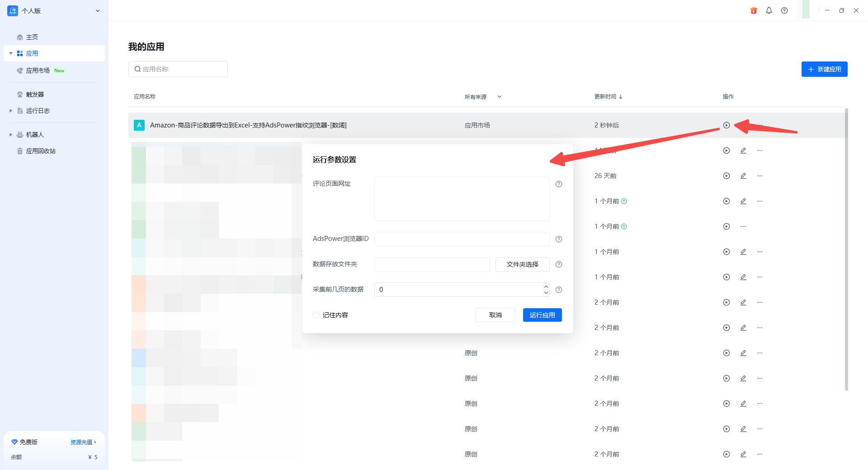
Task: Enable the 记住内容 checkbox
Action: click(316, 315)
